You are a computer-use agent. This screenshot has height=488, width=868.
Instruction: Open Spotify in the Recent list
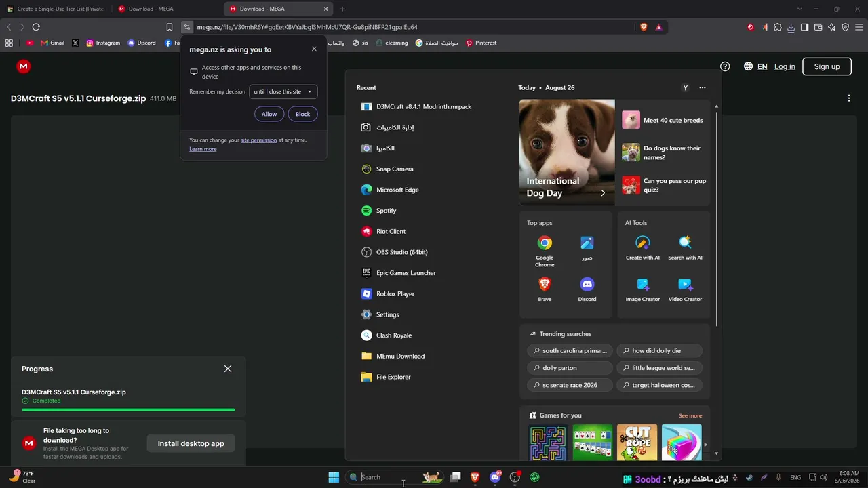point(378,211)
